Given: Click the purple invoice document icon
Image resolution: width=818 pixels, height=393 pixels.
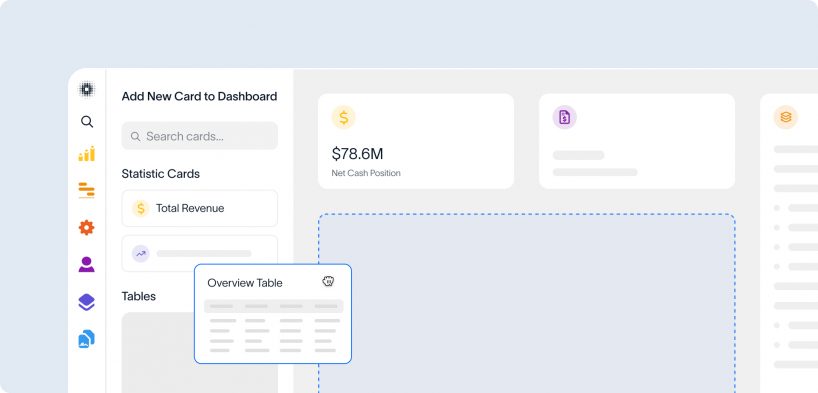Looking at the screenshot, I should [564, 117].
